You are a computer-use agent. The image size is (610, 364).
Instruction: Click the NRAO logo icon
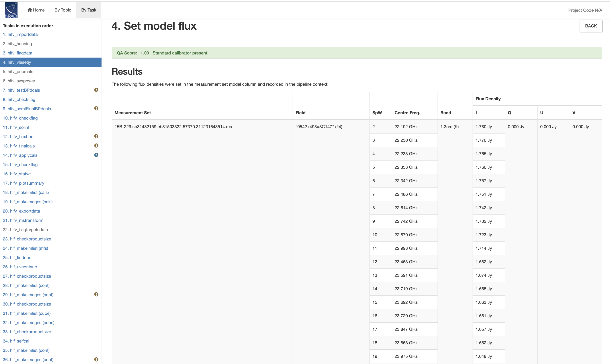tap(11, 10)
